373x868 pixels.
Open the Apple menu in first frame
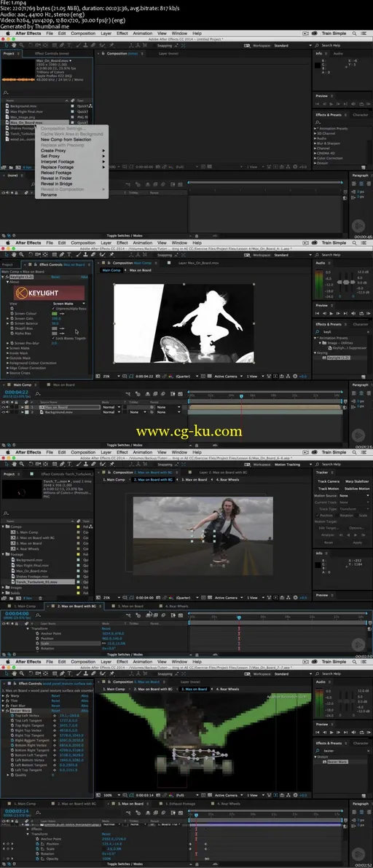point(7,33)
